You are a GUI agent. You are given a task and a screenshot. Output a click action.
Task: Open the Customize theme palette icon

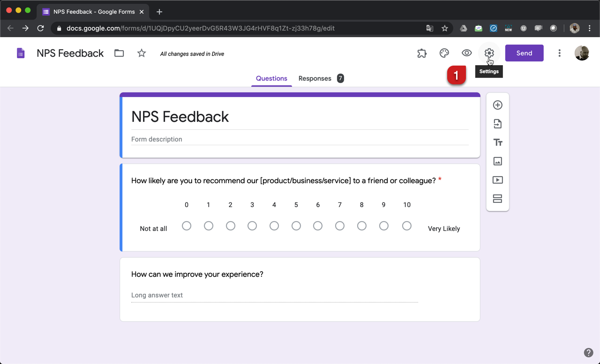444,53
